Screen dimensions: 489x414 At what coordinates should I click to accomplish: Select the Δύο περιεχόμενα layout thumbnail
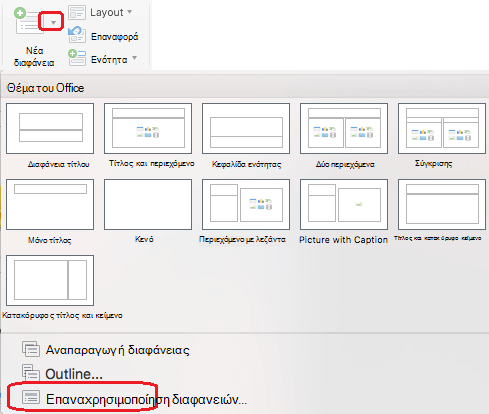[x=344, y=128]
